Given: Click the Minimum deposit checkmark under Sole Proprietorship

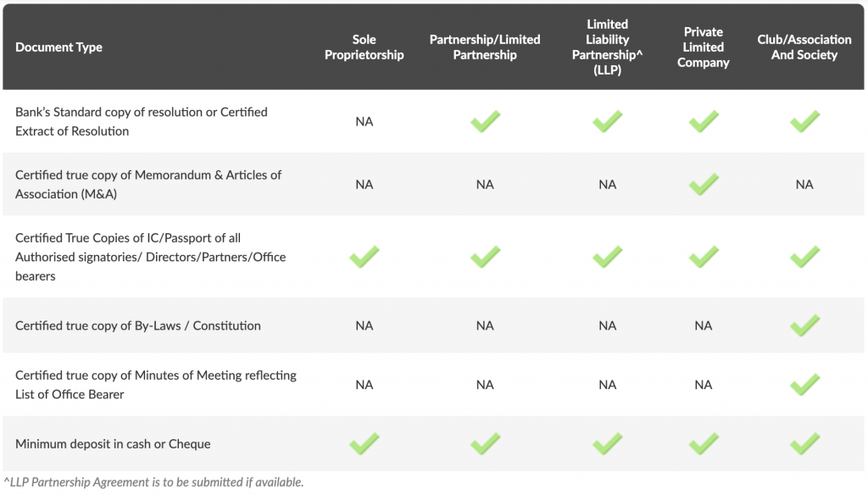Looking at the screenshot, I should pos(364,443).
